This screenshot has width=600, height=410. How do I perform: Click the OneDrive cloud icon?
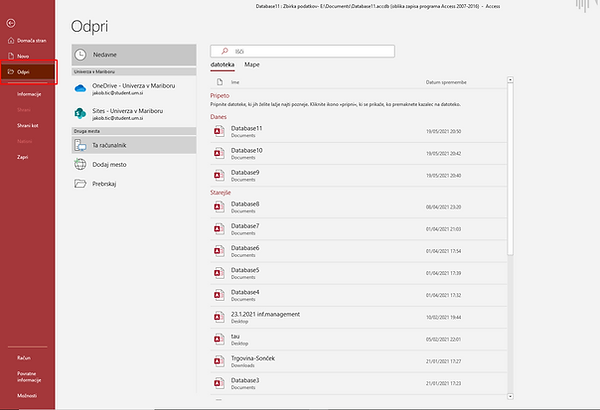click(80, 89)
